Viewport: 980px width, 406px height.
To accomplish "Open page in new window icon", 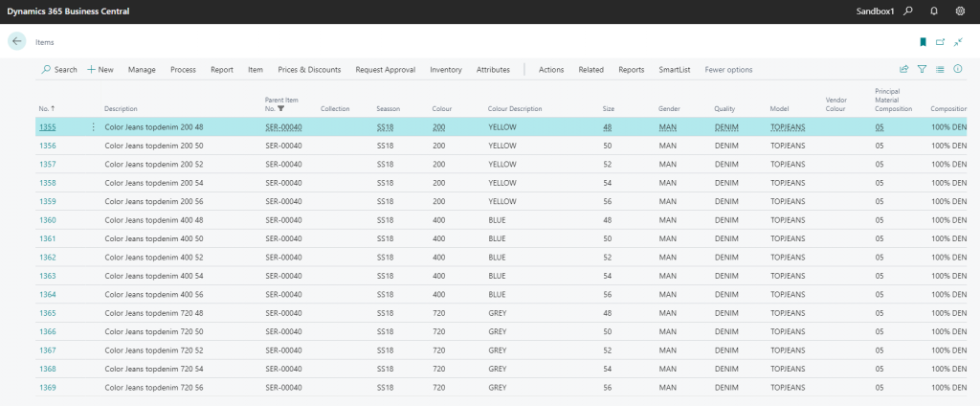I will [940, 42].
